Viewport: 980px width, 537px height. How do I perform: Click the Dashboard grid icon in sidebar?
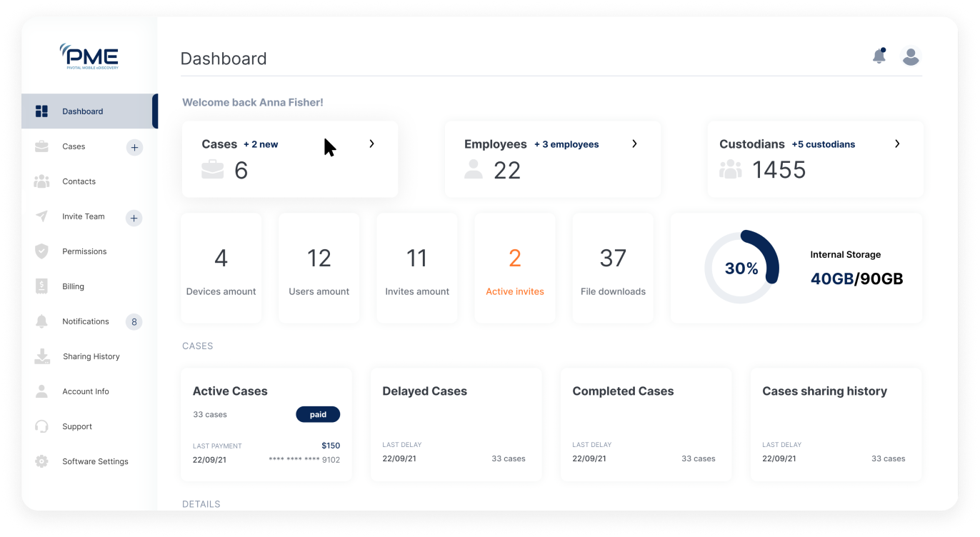[x=41, y=111]
